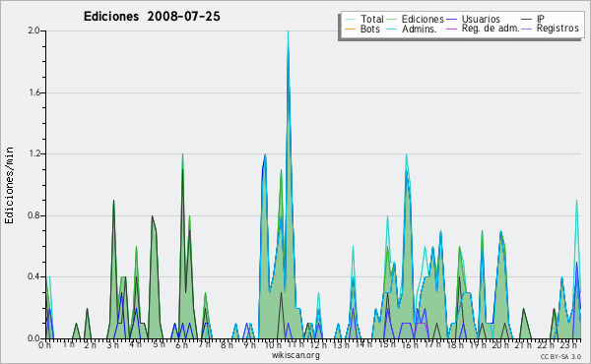Click the '6 h' x-axis label

[181, 344]
